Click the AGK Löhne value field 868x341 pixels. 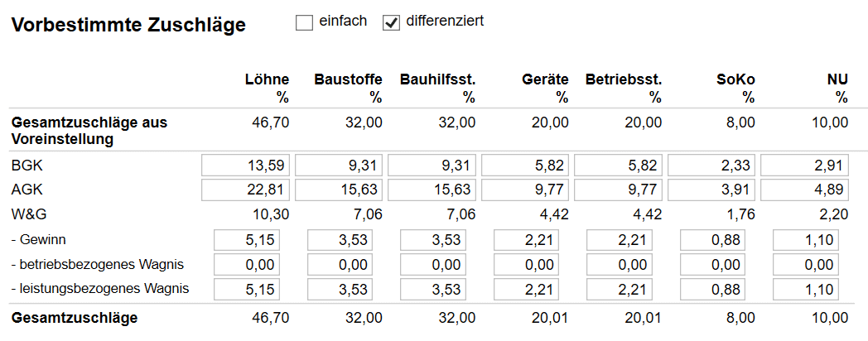(x=246, y=190)
